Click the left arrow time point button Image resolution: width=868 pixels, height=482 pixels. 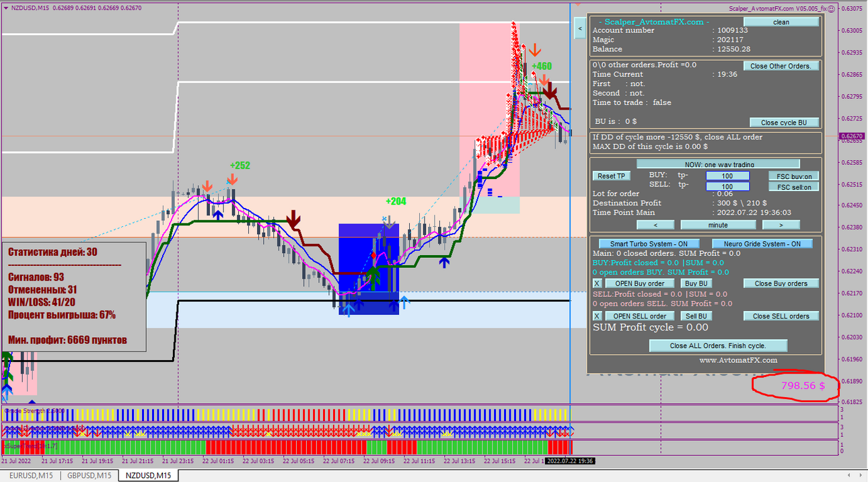click(655, 225)
